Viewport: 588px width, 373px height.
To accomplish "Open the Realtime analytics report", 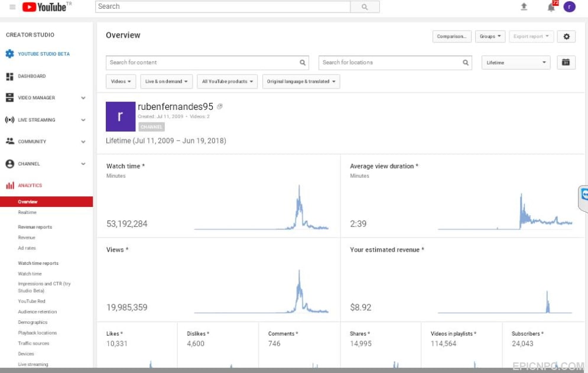I will 27,212.
